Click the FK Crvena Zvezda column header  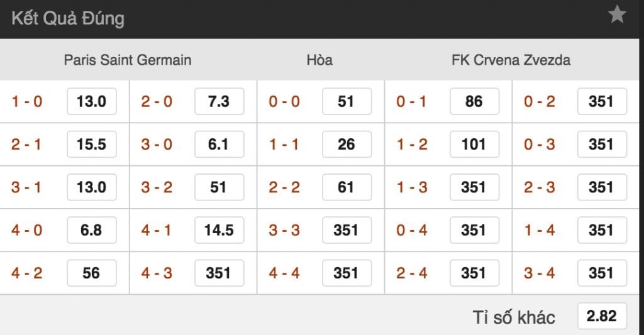tap(511, 60)
